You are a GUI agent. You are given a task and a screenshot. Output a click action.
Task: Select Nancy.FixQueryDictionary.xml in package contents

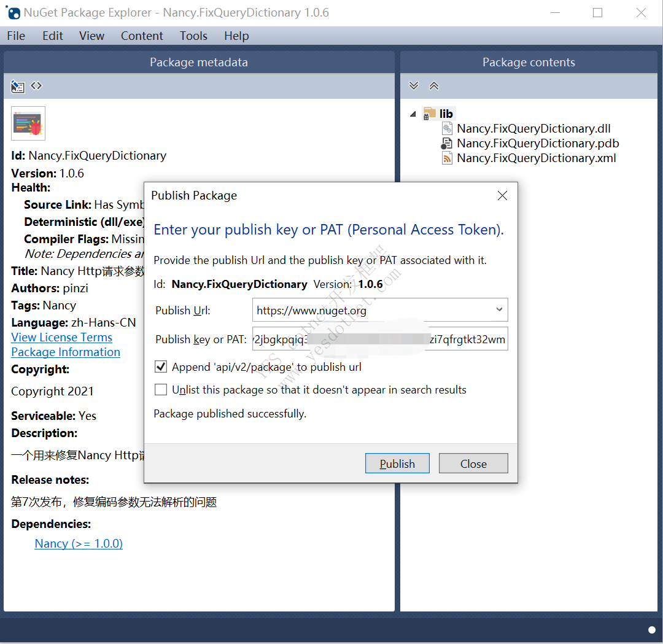pyautogui.click(x=536, y=158)
